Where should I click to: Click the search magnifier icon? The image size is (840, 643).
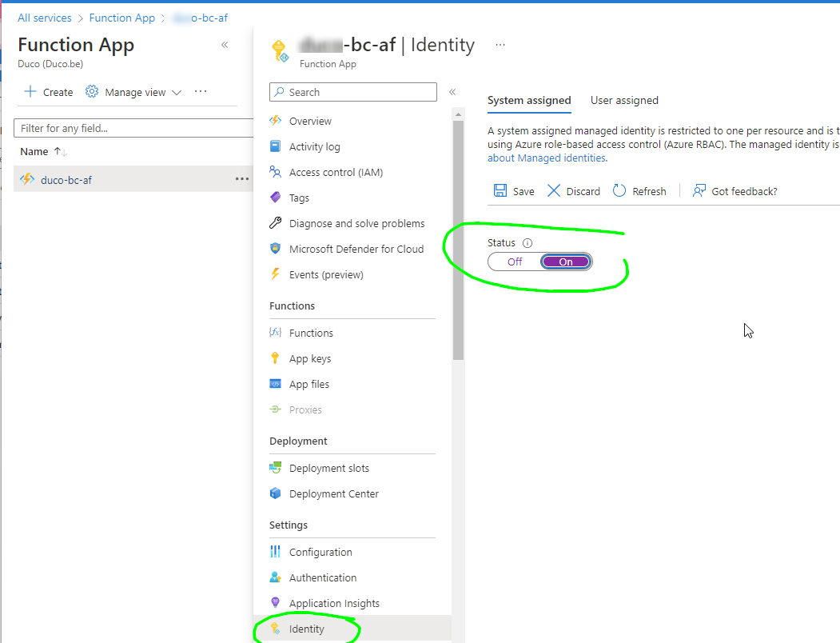click(280, 92)
